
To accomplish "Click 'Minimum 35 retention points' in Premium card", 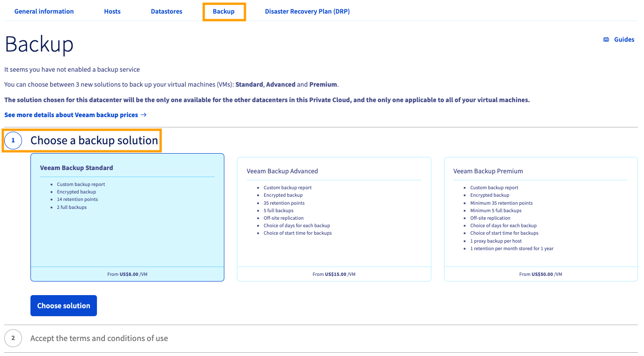I will pyautogui.click(x=501, y=203).
